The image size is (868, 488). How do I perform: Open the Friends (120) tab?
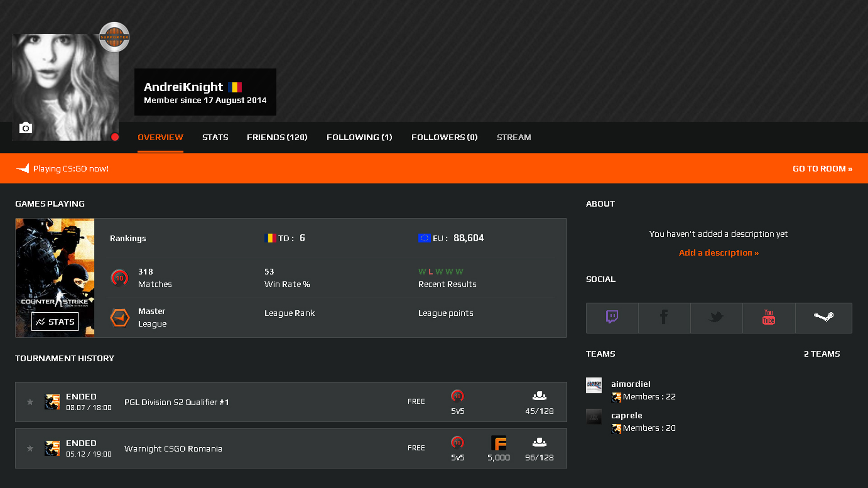click(277, 137)
